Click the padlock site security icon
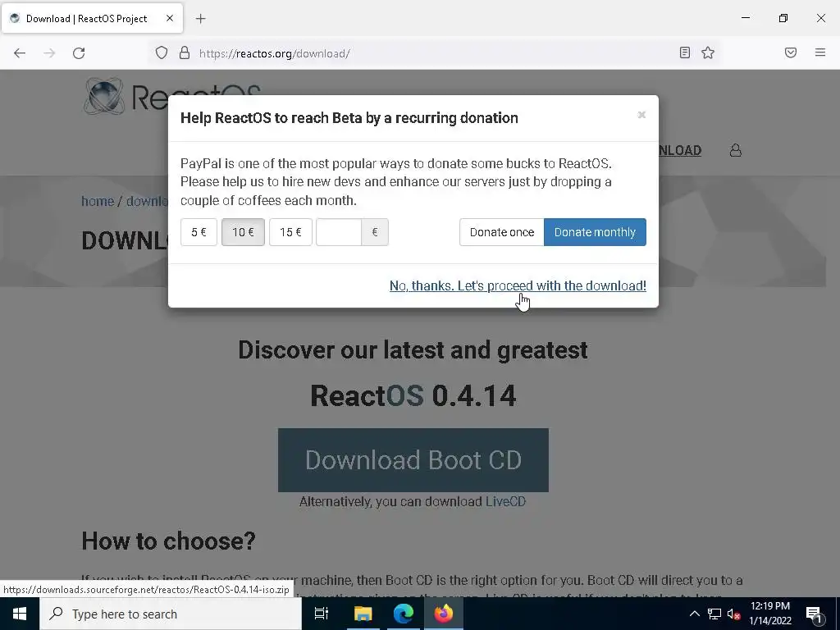The height and width of the screenshot is (630, 840). [185, 53]
